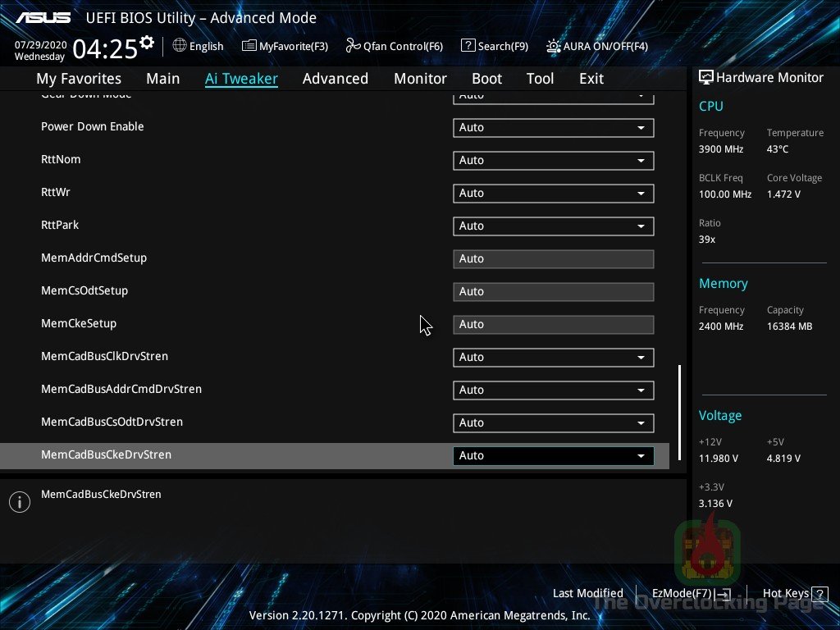Click the info icon beside MemCadBusCkeDrvStren description
Viewport: 840px width, 630px height.
coord(20,501)
